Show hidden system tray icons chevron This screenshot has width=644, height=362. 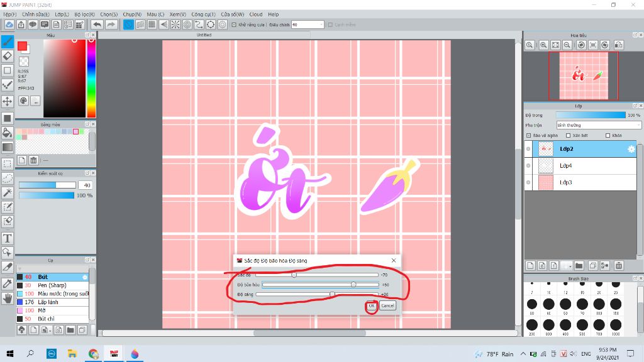click(x=523, y=354)
